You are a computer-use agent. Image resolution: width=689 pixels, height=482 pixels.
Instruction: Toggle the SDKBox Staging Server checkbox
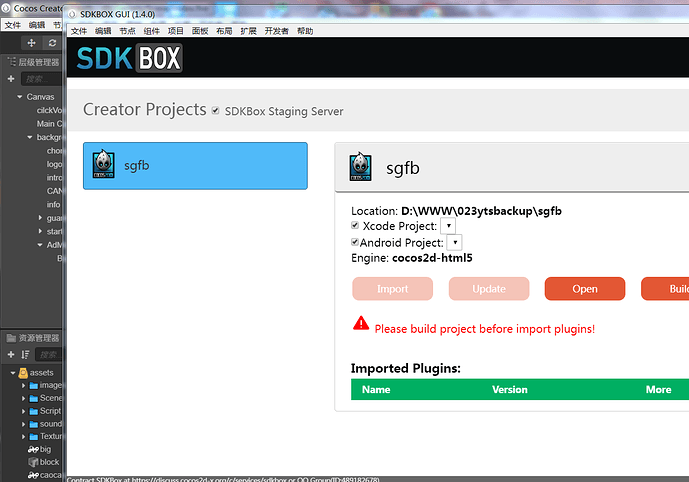pos(215,110)
